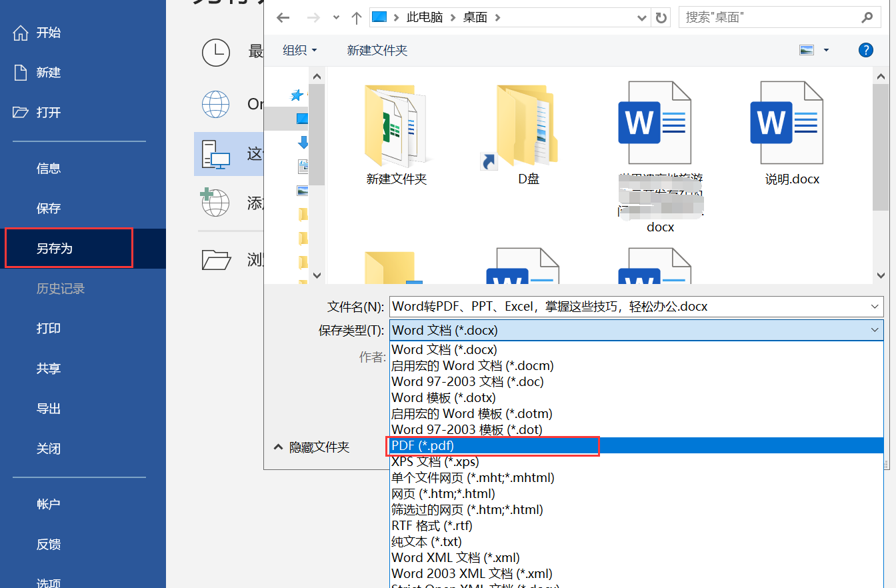This screenshot has width=896, height=588.
Task: Select the OneDrive globe icon
Action: [215, 104]
